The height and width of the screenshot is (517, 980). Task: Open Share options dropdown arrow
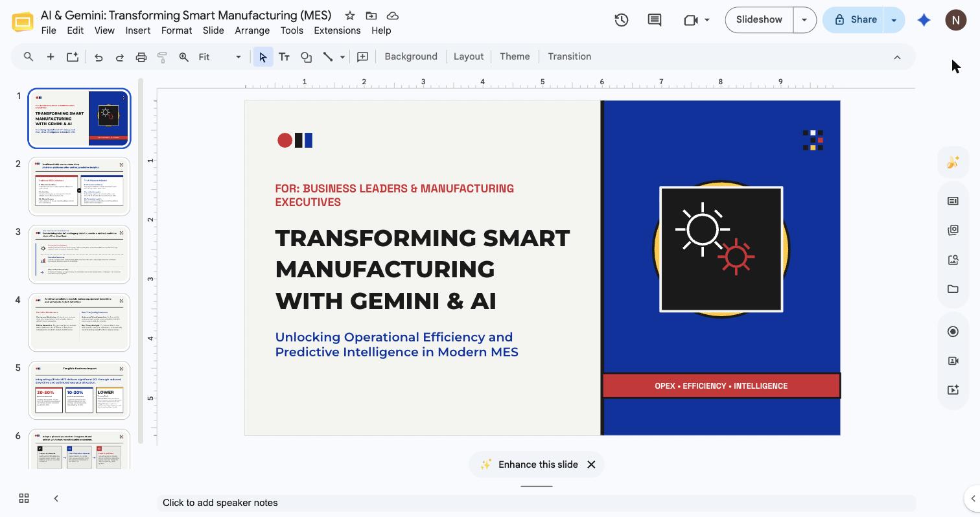point(894,20)
